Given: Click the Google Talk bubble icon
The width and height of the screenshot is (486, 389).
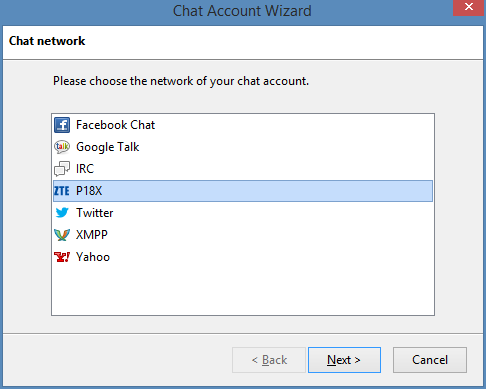Looking at the screenshot, I should [62, 147].
